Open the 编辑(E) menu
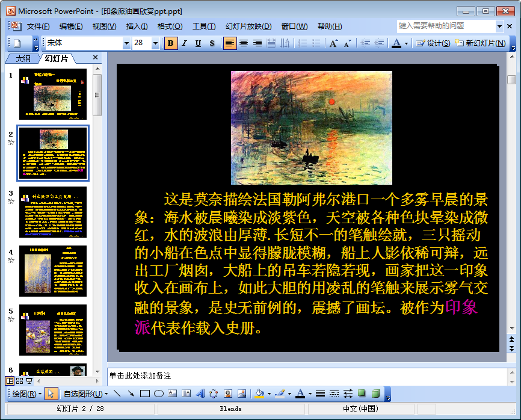This screenshot has height=420, width=521. [71, 26]
